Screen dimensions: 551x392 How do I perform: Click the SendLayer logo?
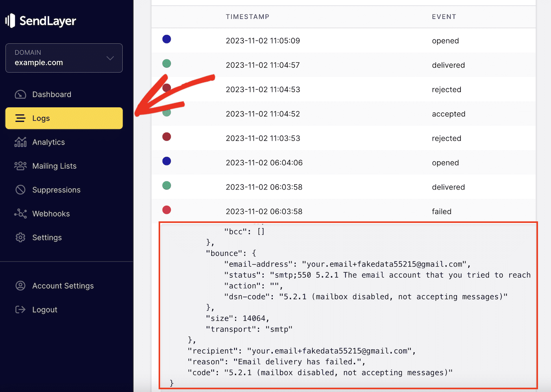pyautogui.click(x=41, y=20)
